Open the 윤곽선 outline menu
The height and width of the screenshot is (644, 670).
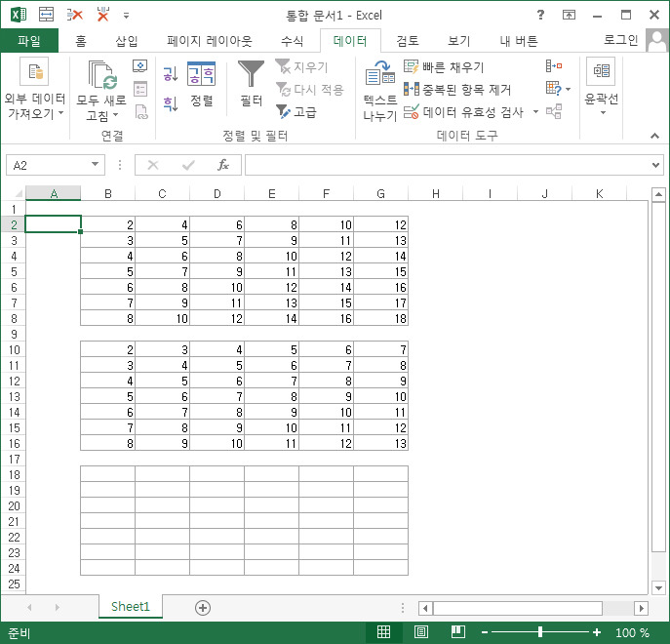click(x=601, y=87)
